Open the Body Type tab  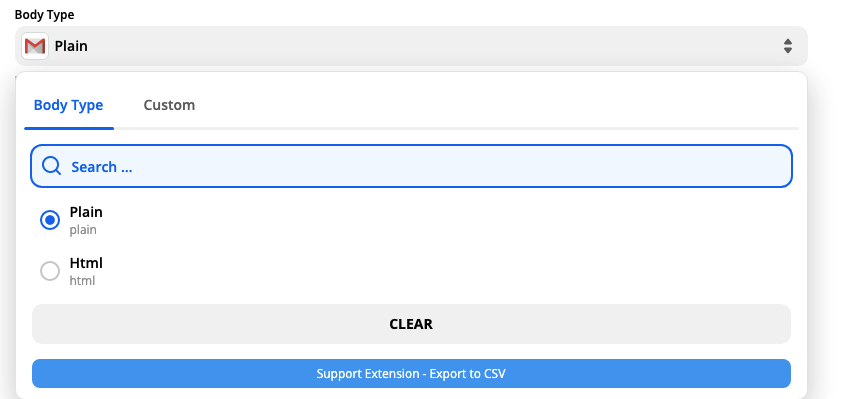click(68, 105)
